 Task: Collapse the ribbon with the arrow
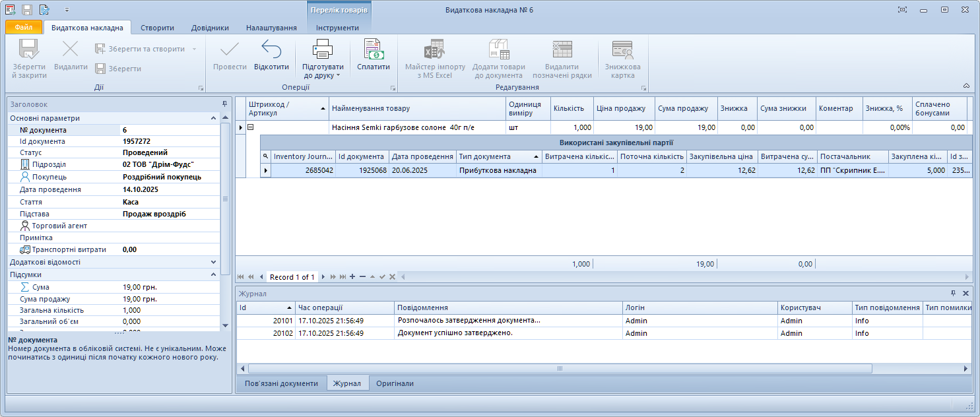pos(966,86)
